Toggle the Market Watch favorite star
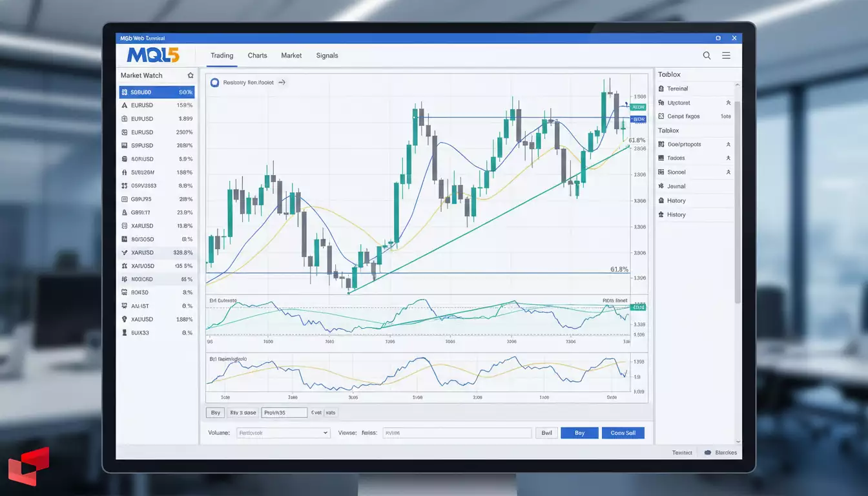The width and height of the screenshot is (868, 496). click(191, 75)
